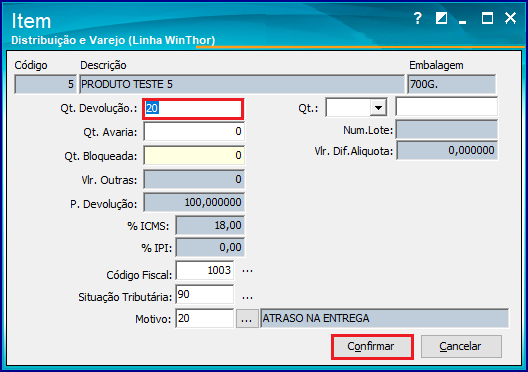Select the Qt. Avaria: label

(110, 132)
